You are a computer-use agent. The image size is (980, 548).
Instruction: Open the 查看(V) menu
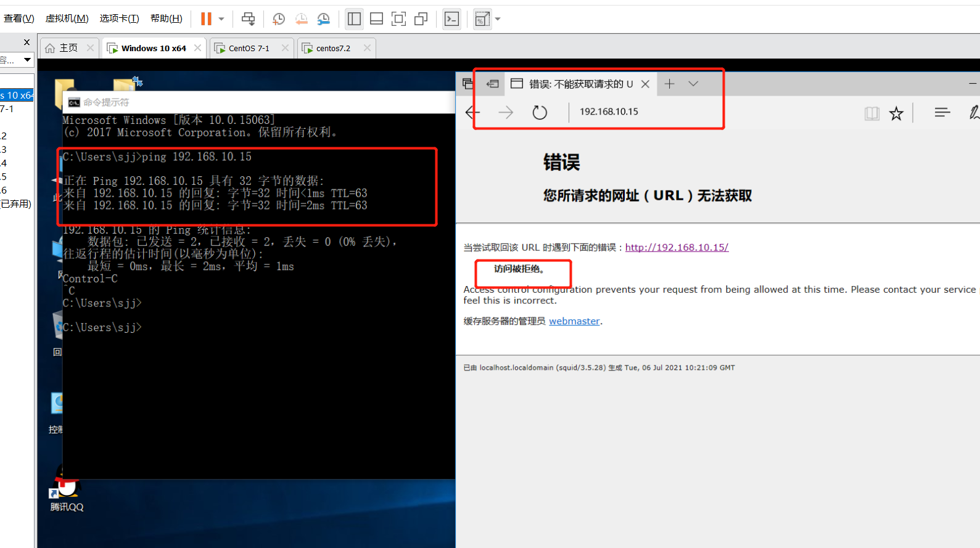pos(19,18)
